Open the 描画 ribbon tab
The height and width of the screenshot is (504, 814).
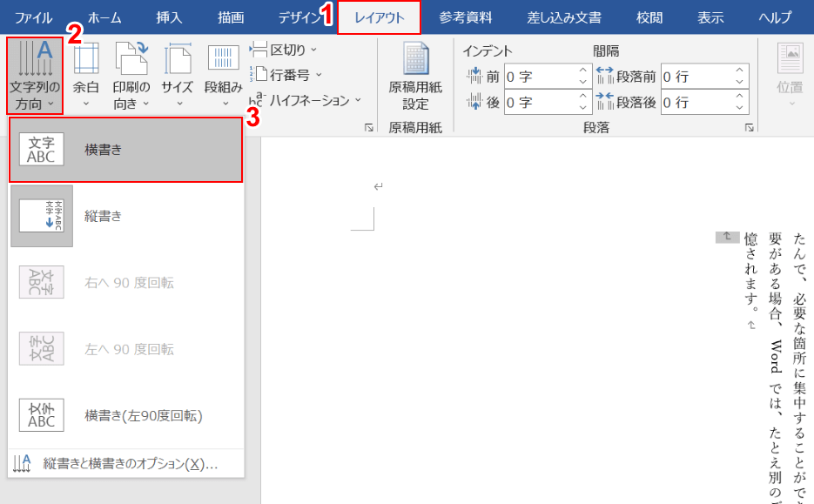[231, 17]
